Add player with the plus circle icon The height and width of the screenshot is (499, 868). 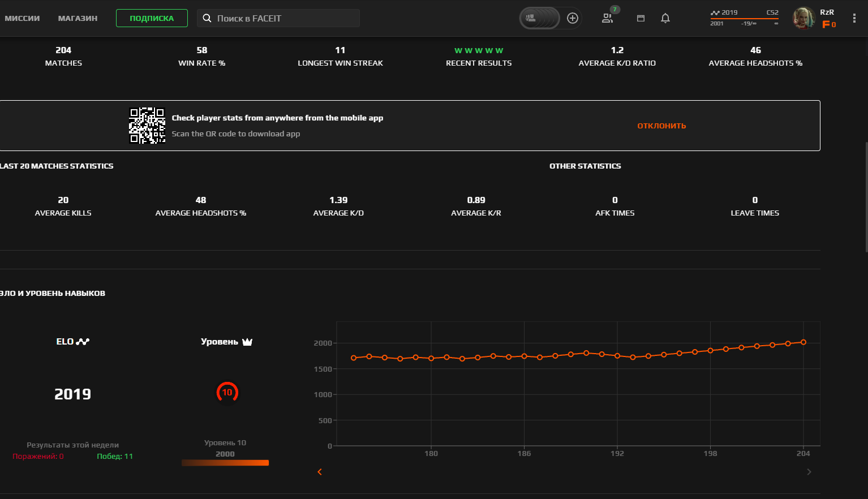pyautogui.click(x=573, y=18)
